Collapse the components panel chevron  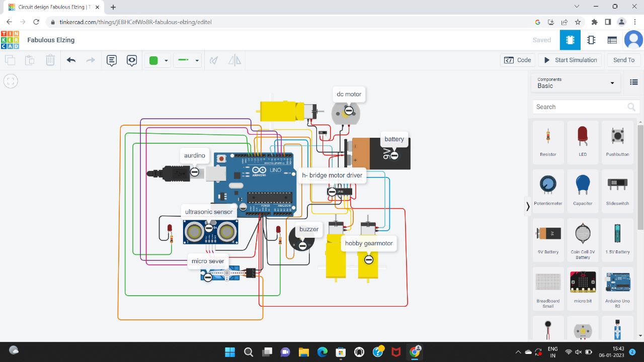(x=528, y=206)
